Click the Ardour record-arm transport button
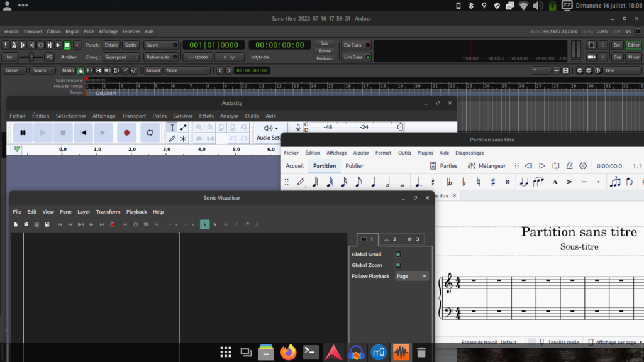 pyautogui.click(x=77, y=45)
